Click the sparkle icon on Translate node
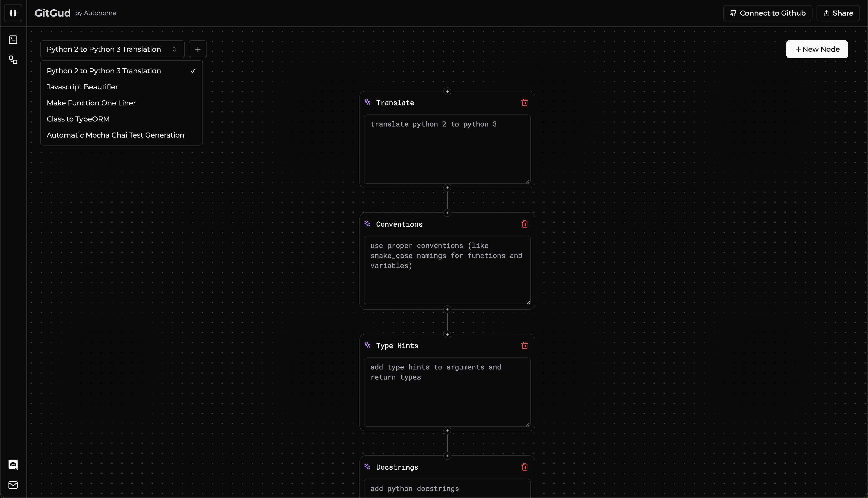 [x=367, y=102]
